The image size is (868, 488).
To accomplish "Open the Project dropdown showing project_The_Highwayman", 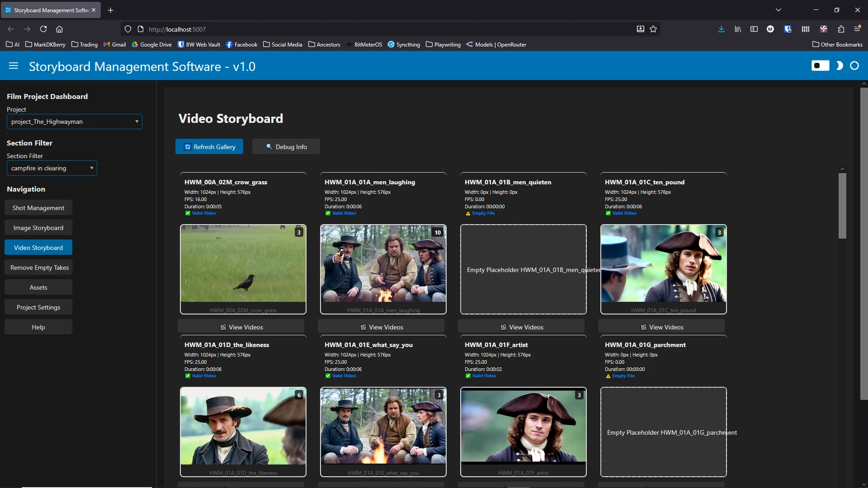I will click(74, 121).
